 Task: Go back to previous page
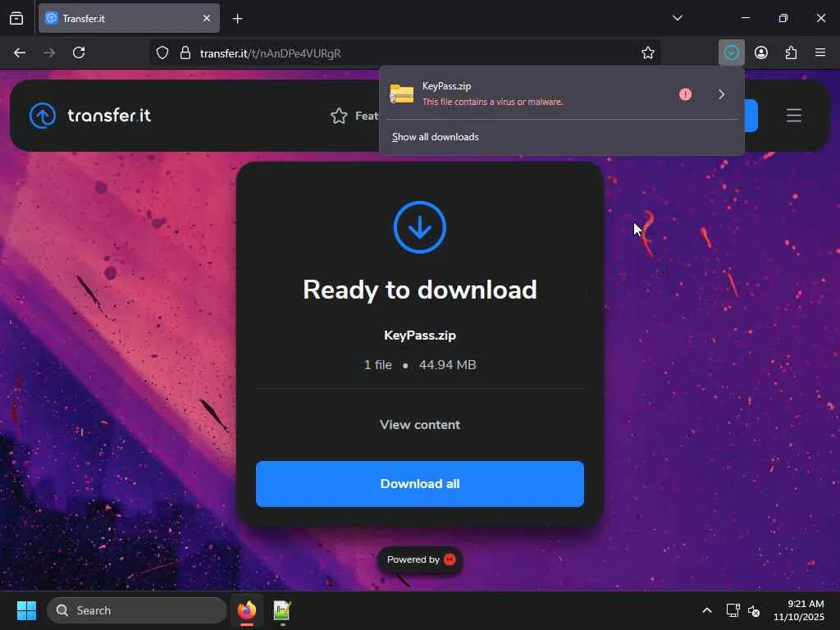[20, 52]
